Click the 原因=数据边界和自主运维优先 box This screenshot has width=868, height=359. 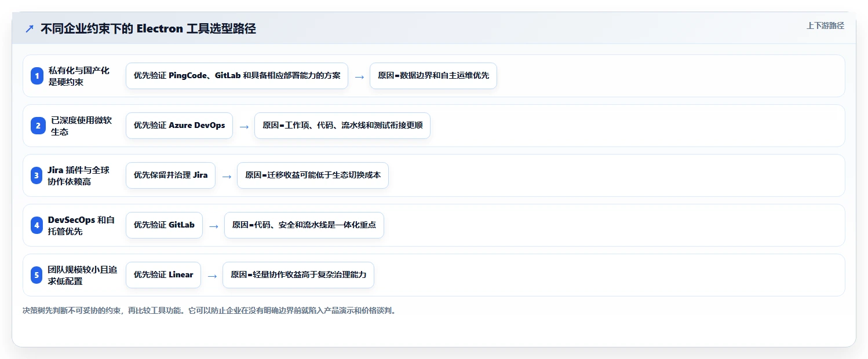[x=433, y=76]
